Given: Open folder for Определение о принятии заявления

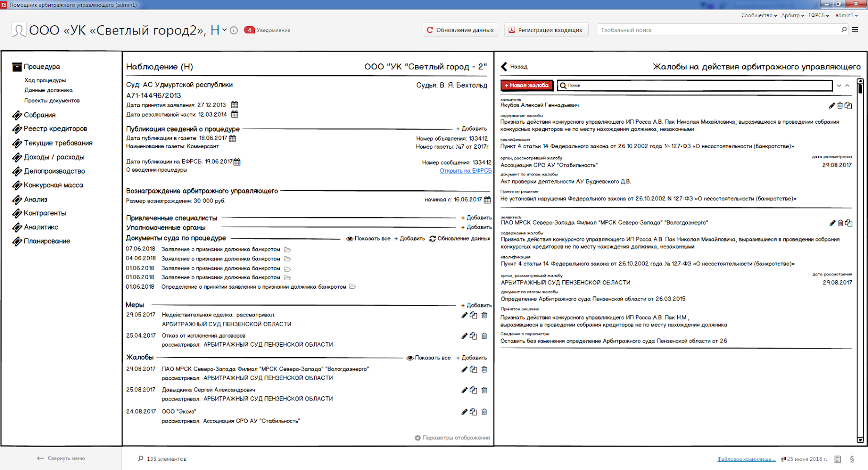Looking at the screenshot, I should click(x=352, y=287).
